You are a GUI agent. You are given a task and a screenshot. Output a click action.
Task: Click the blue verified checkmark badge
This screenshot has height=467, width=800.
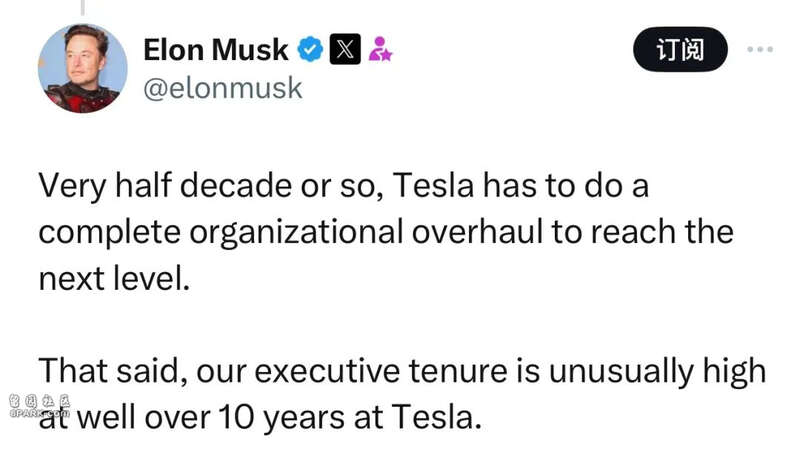pyautogui.click(x=310, y=50)
